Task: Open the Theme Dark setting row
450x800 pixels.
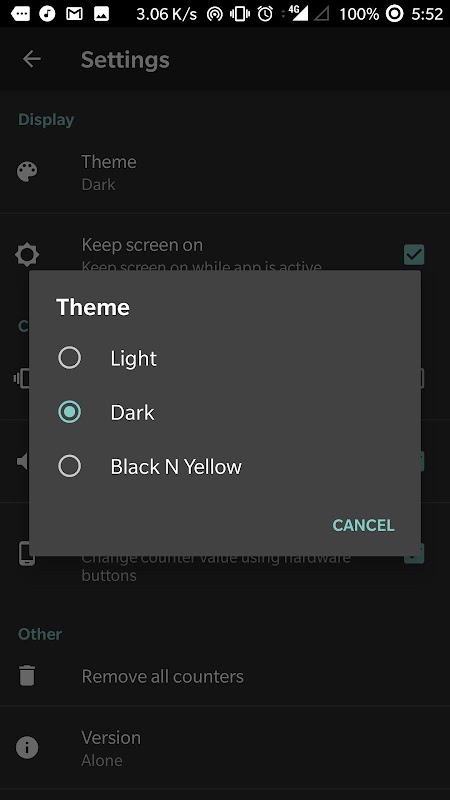Action: (x=225, y=172)
